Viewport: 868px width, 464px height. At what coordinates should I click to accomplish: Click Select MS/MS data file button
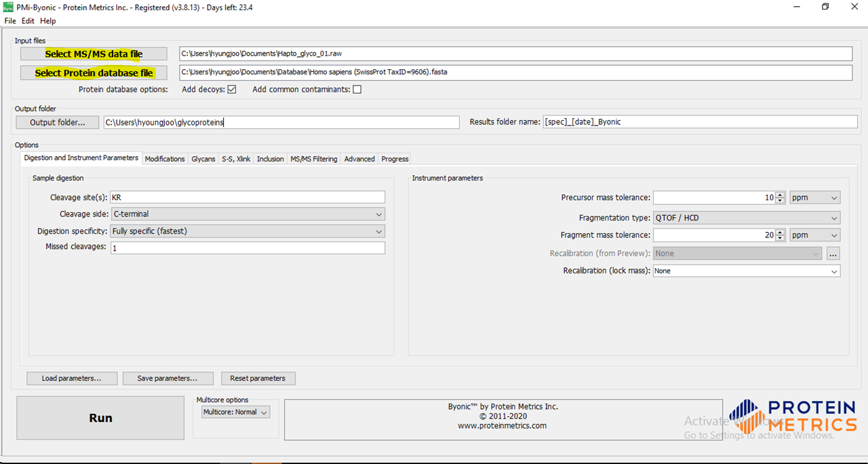coord(94,54)
